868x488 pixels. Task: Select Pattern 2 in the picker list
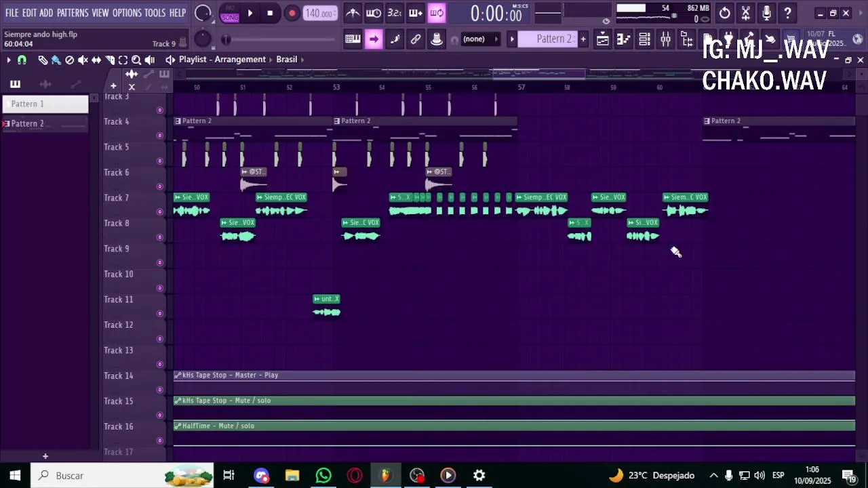(45, 123)
